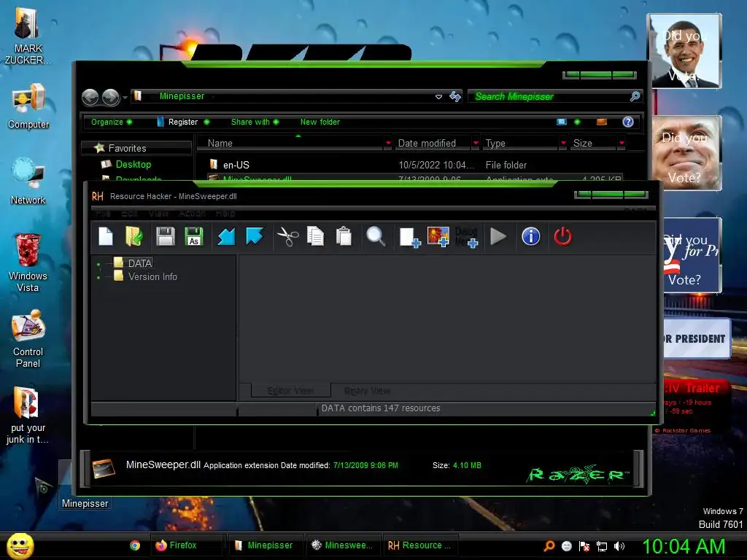Open the Computer desktop icon
This screenshot has width=747, height=560.
point(28,106)
